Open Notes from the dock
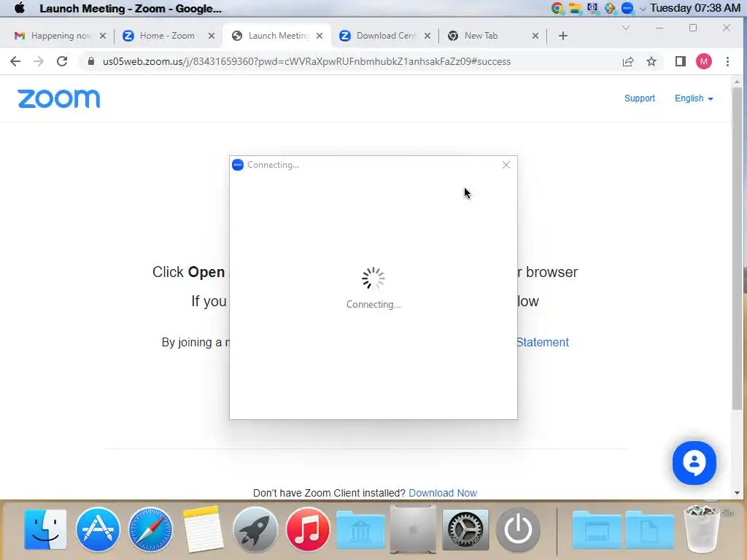This screenshot has height=560, width=747. pos(203,529)
